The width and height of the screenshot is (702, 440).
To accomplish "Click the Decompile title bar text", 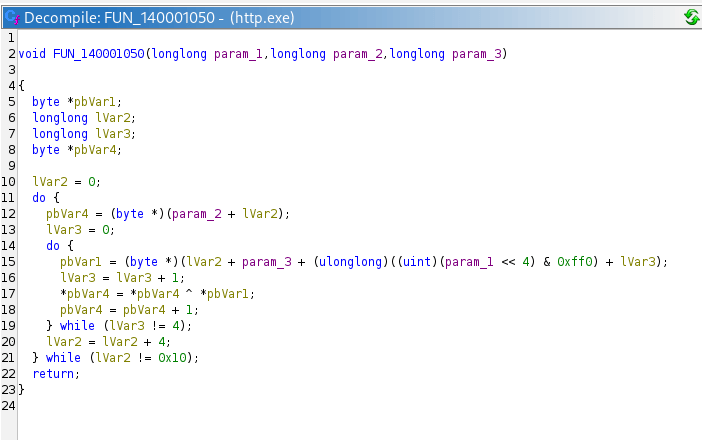I will 159,18.
